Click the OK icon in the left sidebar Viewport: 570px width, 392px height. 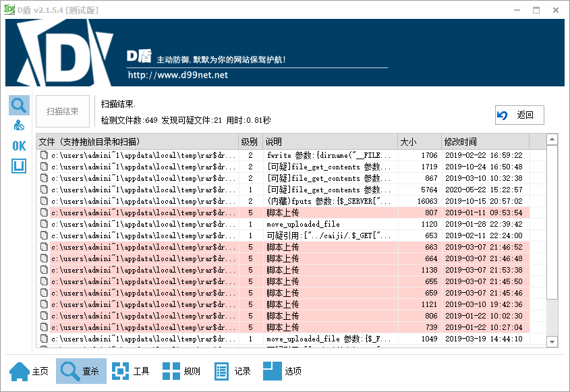click(x=18, y=146)
